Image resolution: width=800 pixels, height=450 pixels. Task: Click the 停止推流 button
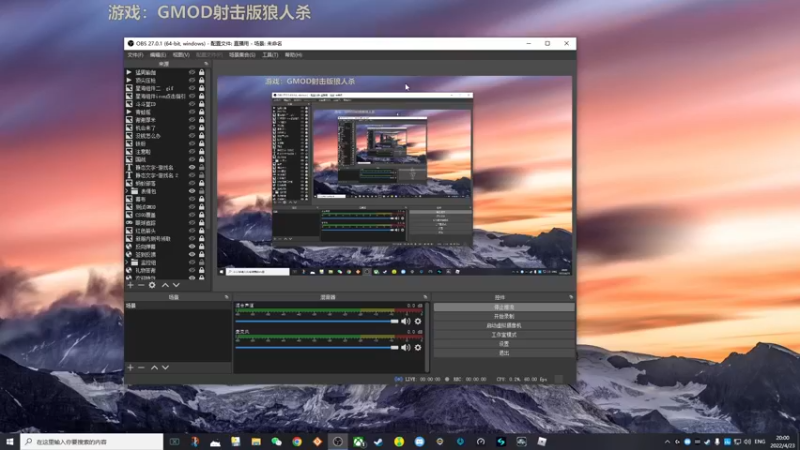pyautogui.click(x=504, y=307)
